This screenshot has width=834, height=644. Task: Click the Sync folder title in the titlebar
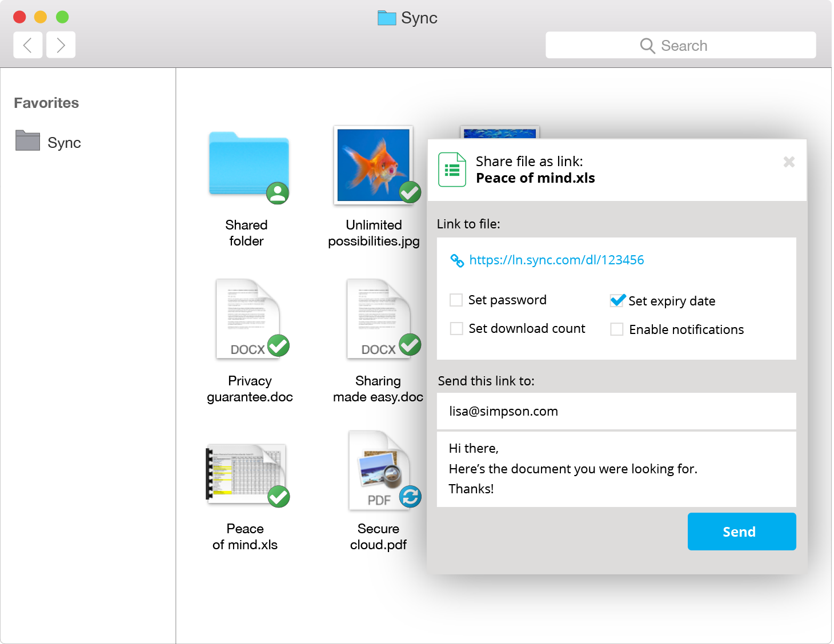coord(407,18)
